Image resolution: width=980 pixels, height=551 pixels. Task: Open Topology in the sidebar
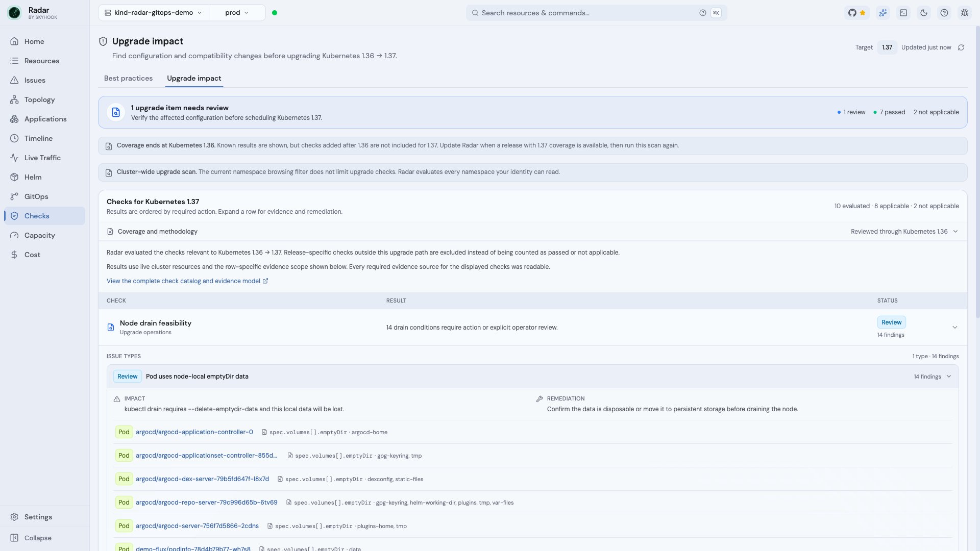pyautogui.click(x=44, y=99)
